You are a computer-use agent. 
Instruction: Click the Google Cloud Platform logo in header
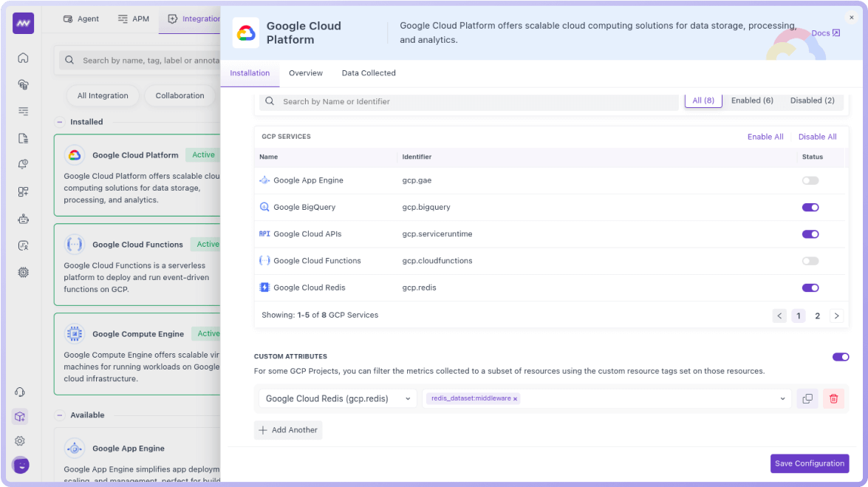tap(246, 33)
